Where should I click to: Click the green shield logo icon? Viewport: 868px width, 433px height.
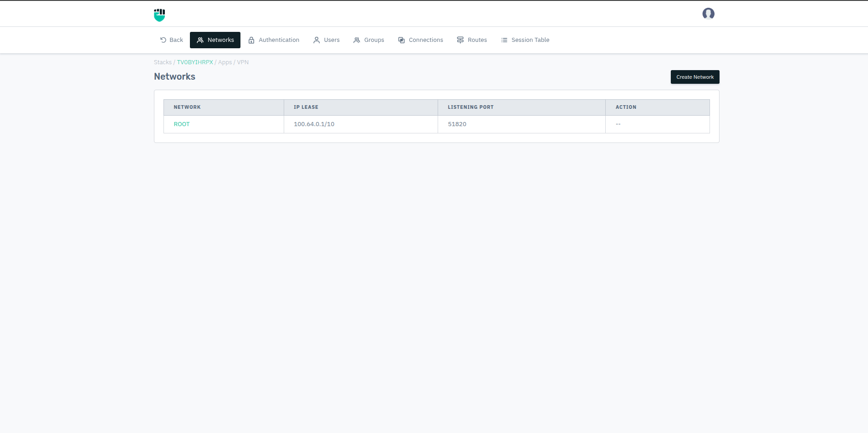click(x=159, y=15)
